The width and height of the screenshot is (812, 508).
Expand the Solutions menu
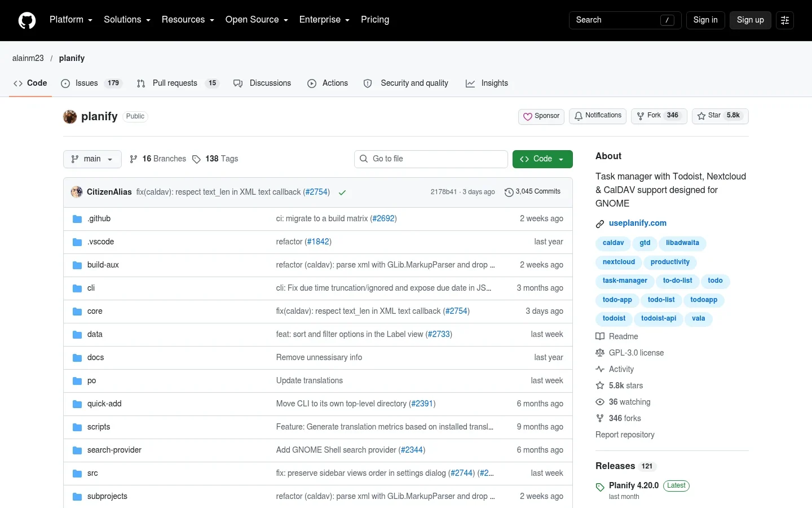(x=127, y=20)
